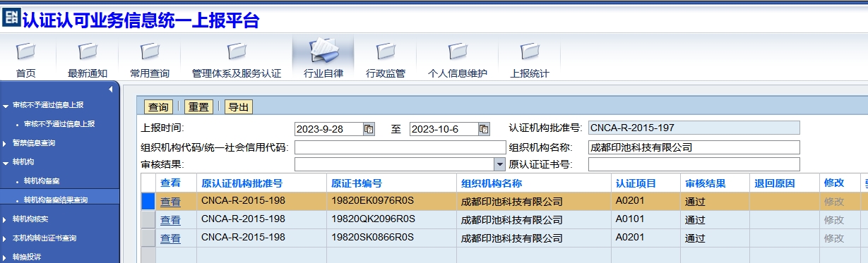This screenshot has height=263, width=868.
Task: Click the 查询 button
Action: [x=158, y=107]
